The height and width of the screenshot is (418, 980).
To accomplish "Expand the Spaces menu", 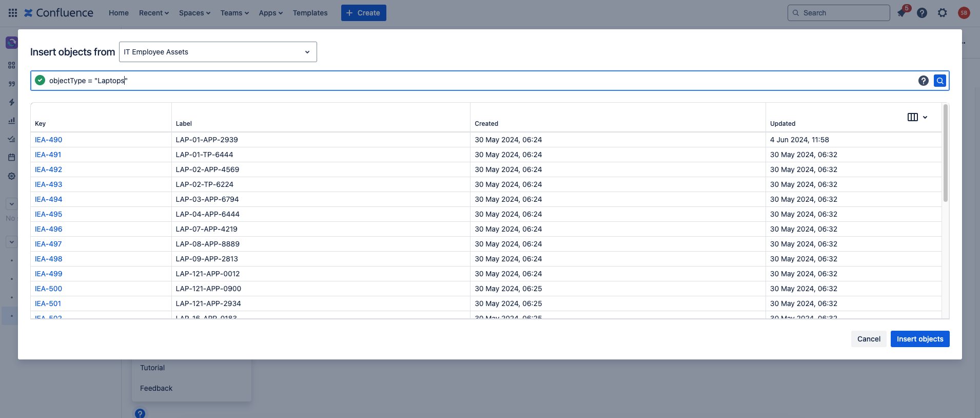I will click(x=194, y=13).
